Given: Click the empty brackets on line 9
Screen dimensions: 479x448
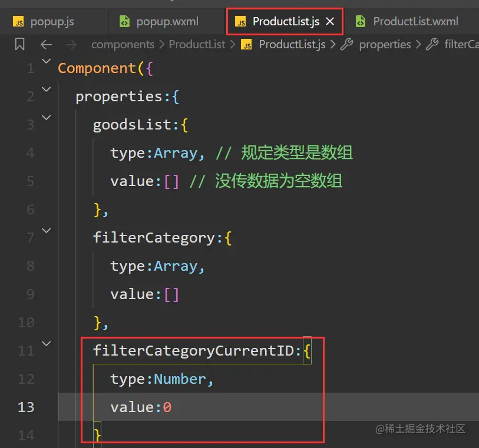Looking at the screenshot, I should [171, 294].
